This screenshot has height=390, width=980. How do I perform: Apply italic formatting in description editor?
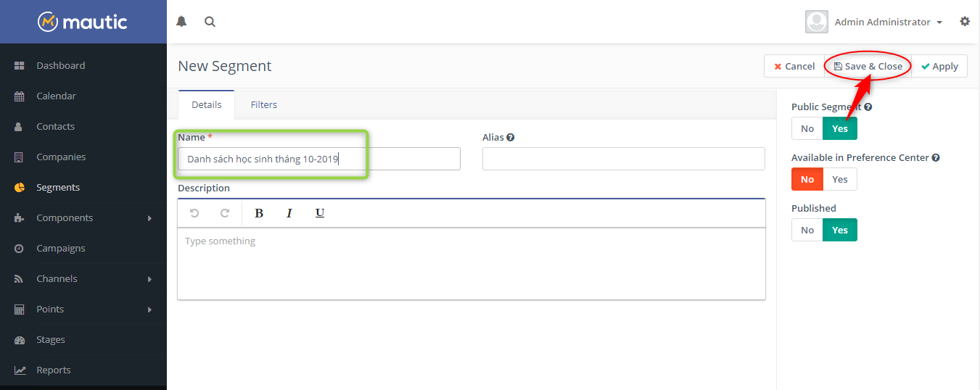289,213
